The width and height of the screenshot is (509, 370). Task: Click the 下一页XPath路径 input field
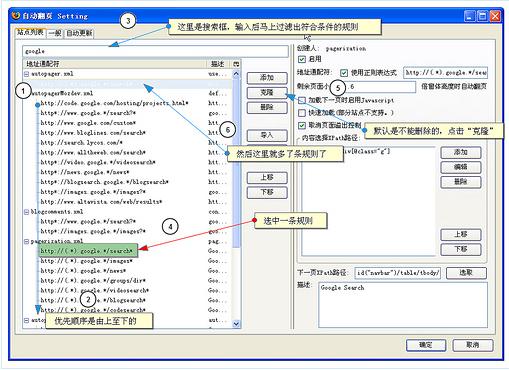[x=397, y=273]
